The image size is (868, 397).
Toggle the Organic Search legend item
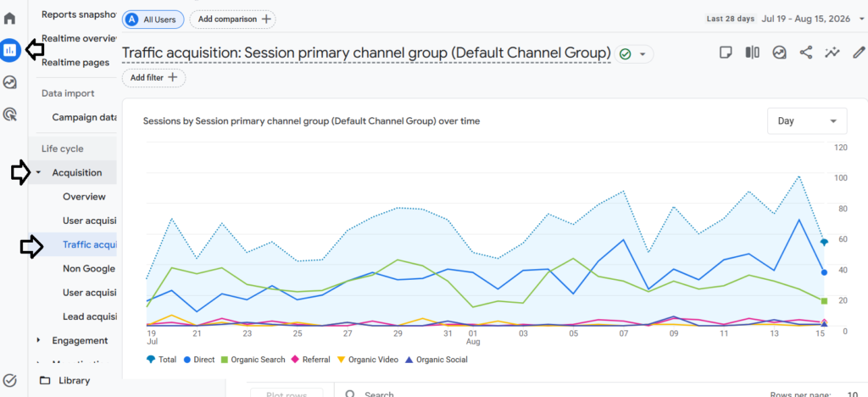point(253,360)
